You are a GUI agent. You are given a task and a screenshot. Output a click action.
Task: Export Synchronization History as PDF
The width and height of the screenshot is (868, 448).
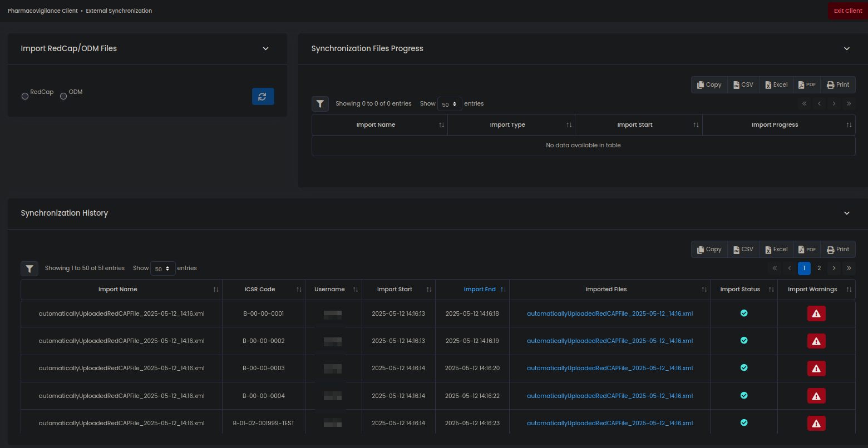[807, 250]
